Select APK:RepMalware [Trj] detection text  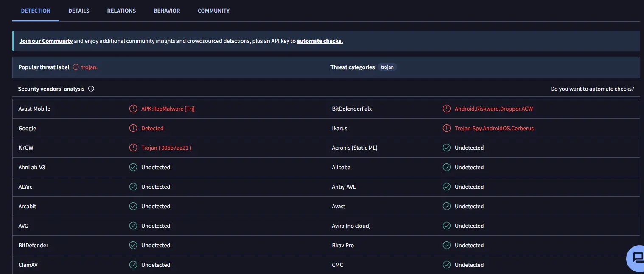coord(168,109)
